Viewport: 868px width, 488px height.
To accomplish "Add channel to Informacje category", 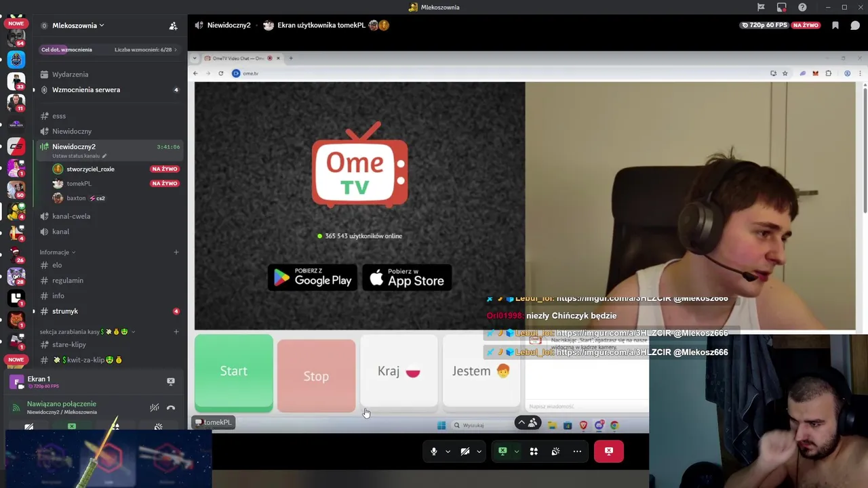I will pos(176,252).
